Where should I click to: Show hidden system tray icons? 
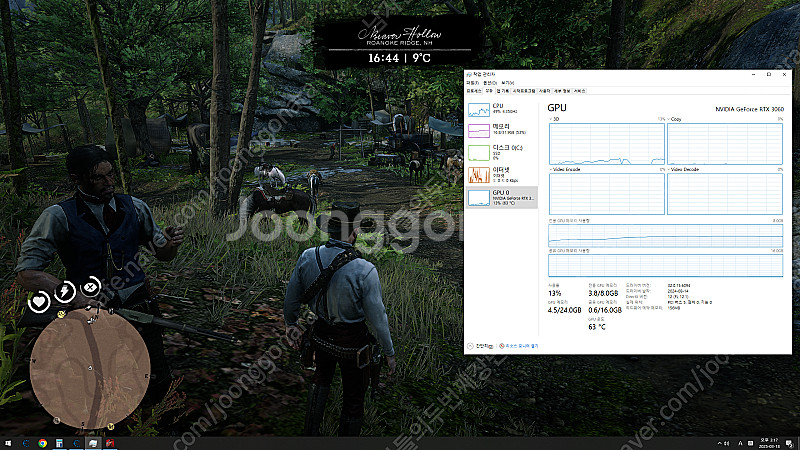[719, 443]
